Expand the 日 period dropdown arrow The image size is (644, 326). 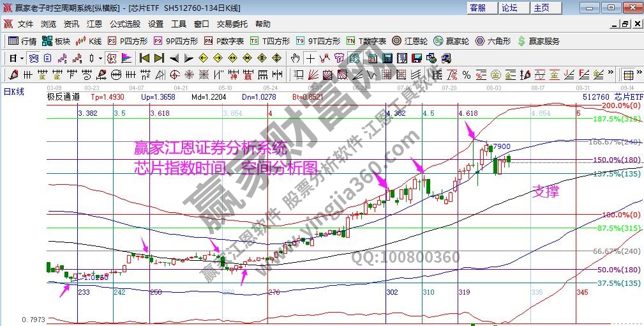click(x=22, y=58)
